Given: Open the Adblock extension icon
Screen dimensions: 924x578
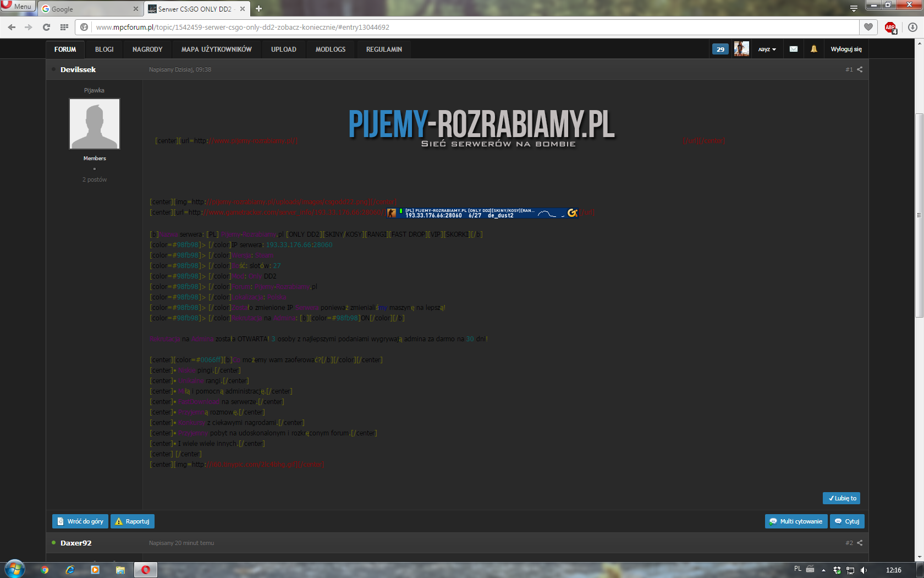Looking at the screenshot, I should [x=890, y=27].
